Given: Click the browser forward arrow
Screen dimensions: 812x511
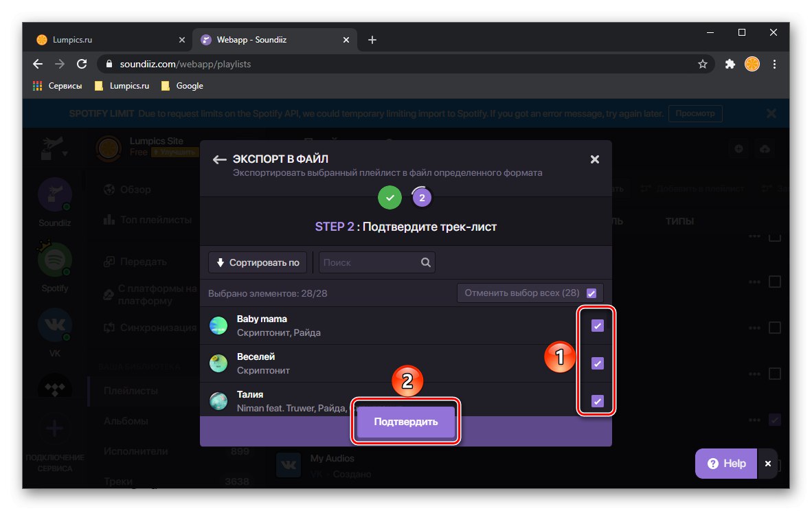Looking at the screenshot, I should [x=60, y=64].
